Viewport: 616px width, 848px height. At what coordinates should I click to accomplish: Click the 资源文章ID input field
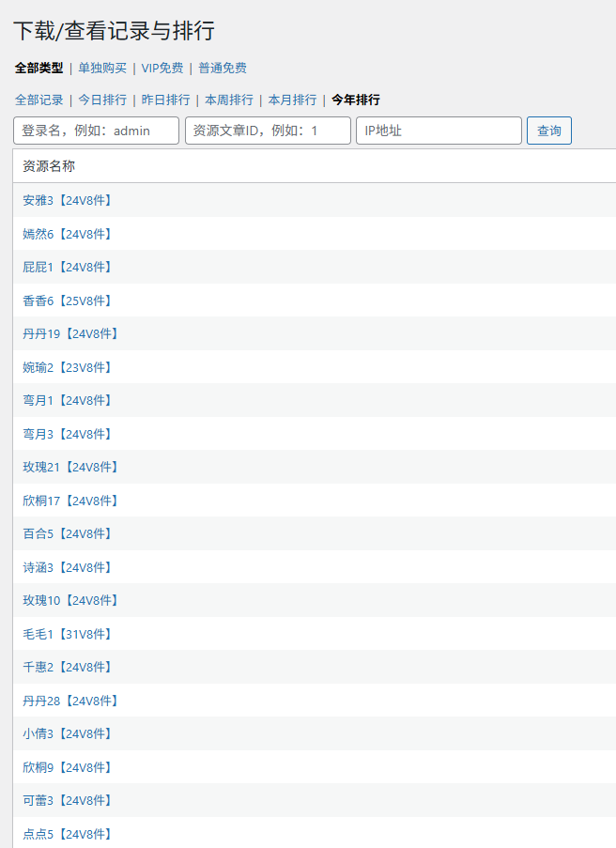(x=268, y=131)
